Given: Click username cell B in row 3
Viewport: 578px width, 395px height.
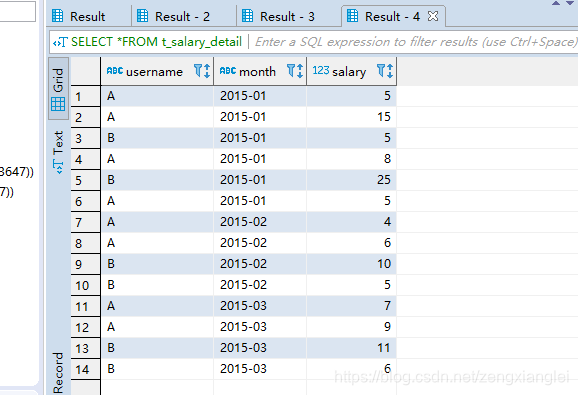Looking at the screenshot, I should [157, 138].
